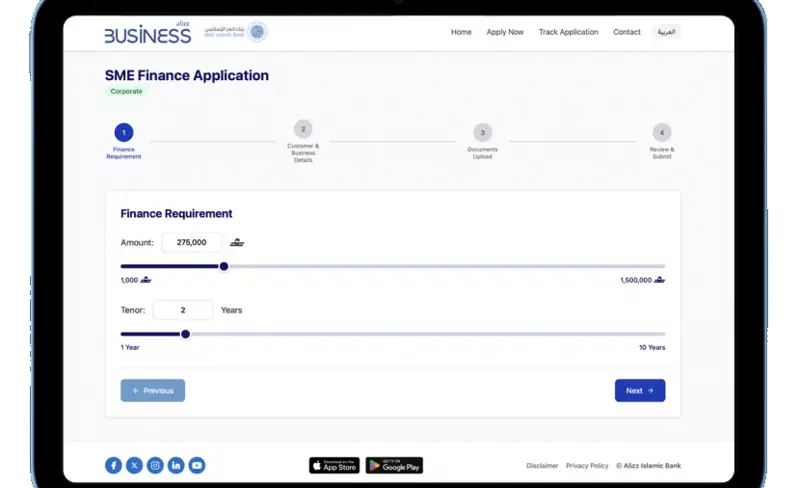The image size is (800, 488).
Task: Click the Amount input field
Action: [x=191, y=242]
